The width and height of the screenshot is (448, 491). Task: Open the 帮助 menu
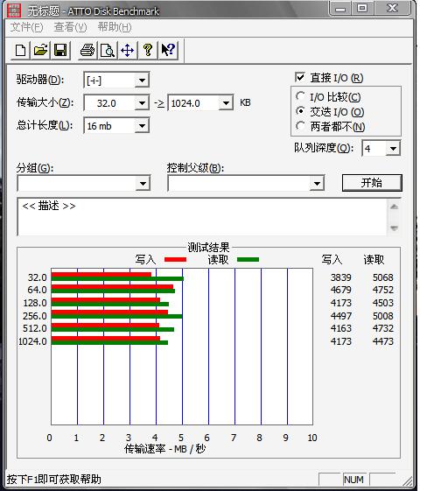(115, 27)
